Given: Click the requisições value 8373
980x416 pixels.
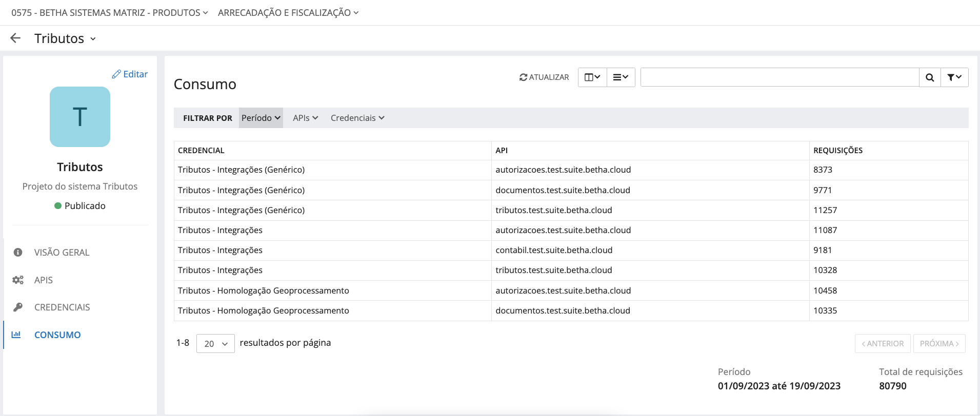Looking at the screenshot, I should (823, 170).
